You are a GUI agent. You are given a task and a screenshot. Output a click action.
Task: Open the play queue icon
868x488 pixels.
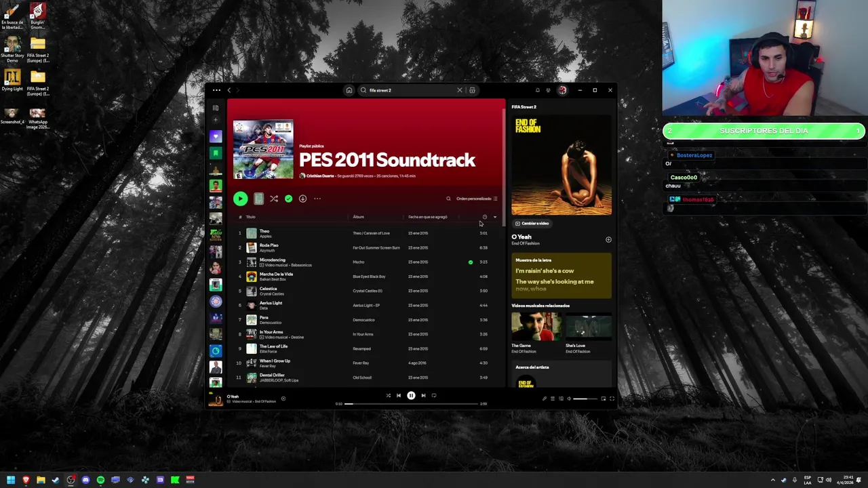coord(553,399)
